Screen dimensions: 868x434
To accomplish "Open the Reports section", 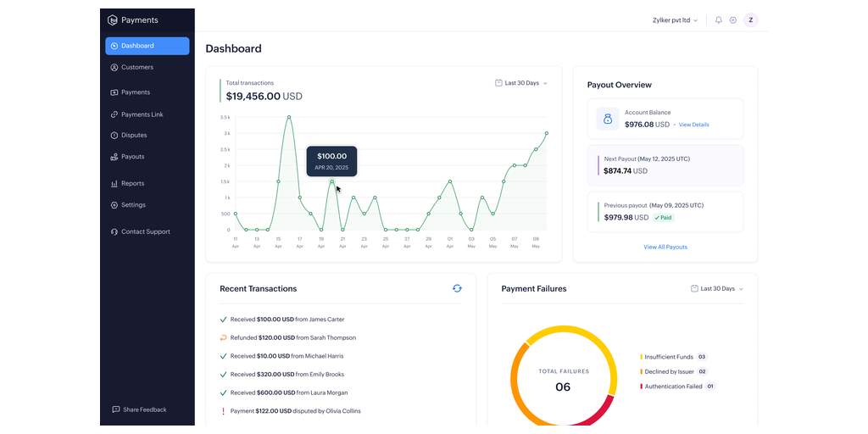I will (x=132, y=183).
